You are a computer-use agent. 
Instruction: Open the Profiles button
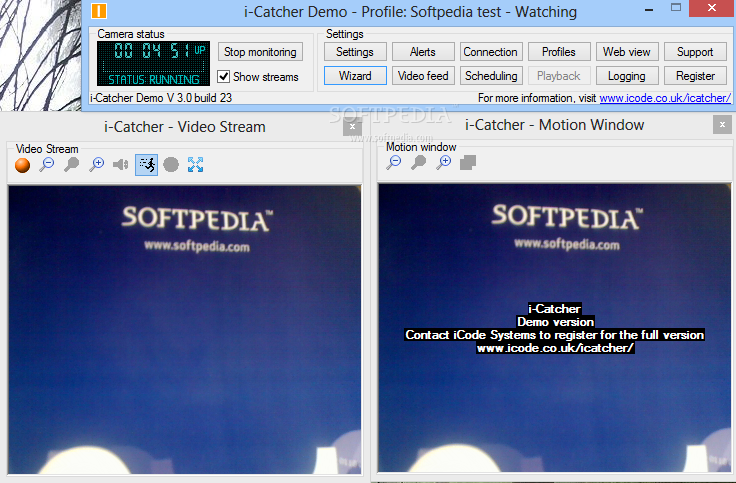(x=559, y=52)
